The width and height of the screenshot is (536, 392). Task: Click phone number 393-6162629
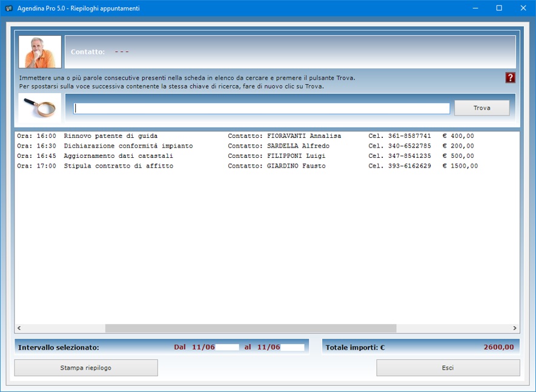tap(409, 166)
